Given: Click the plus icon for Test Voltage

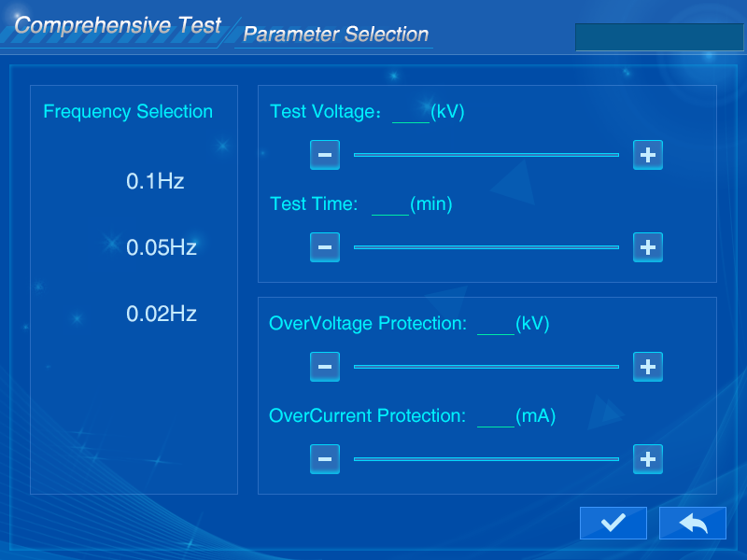Looking at the screenshot, I should pyautogui.click(x=647, y=155).
